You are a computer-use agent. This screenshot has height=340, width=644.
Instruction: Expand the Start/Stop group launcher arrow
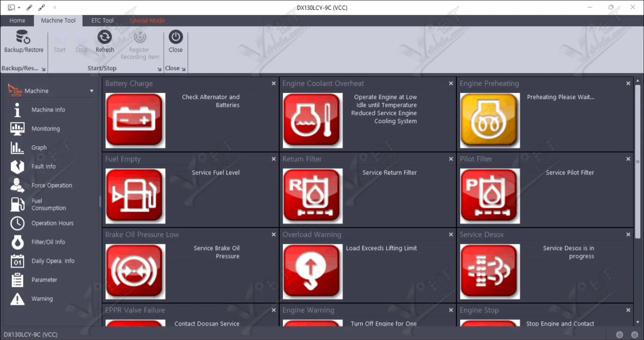tap(159, 69)
